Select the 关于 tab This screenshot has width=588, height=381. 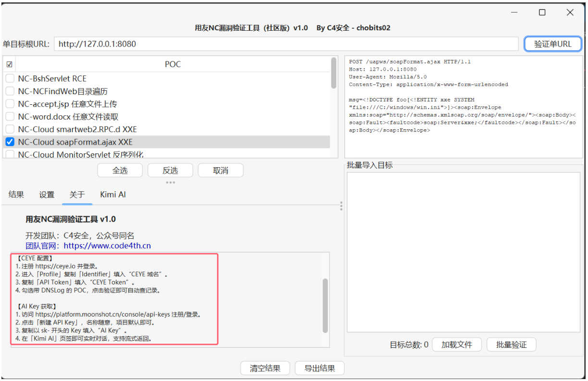77,195
